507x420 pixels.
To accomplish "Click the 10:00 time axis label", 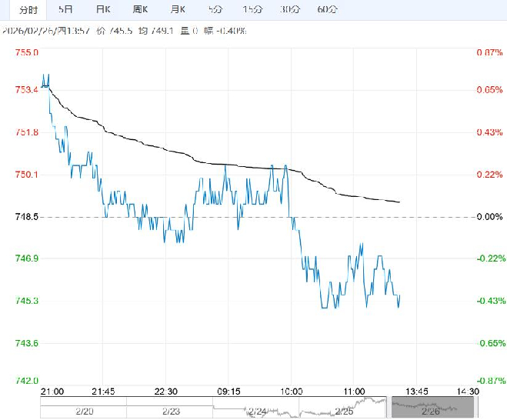I will pos(290,391).
